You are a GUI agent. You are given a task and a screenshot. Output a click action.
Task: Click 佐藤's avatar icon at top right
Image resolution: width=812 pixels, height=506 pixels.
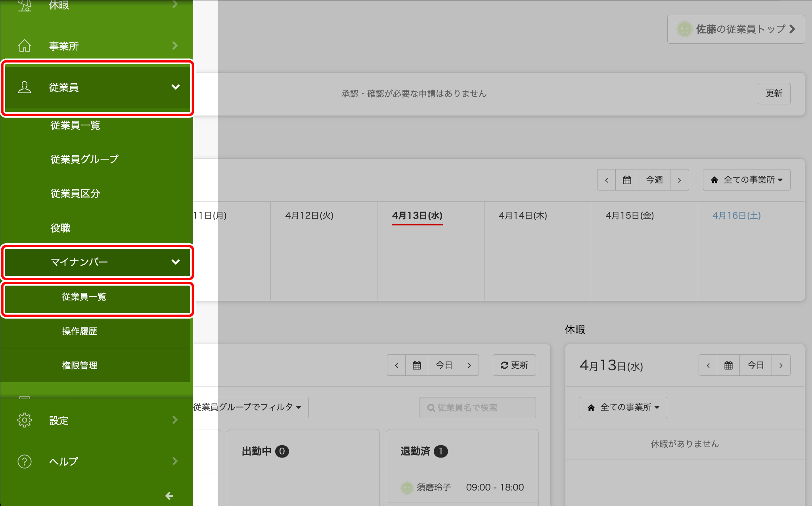(685, 29)
